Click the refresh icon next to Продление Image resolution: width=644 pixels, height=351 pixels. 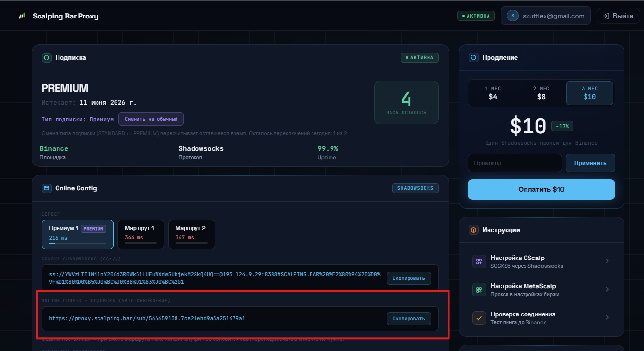pos(473,57)
